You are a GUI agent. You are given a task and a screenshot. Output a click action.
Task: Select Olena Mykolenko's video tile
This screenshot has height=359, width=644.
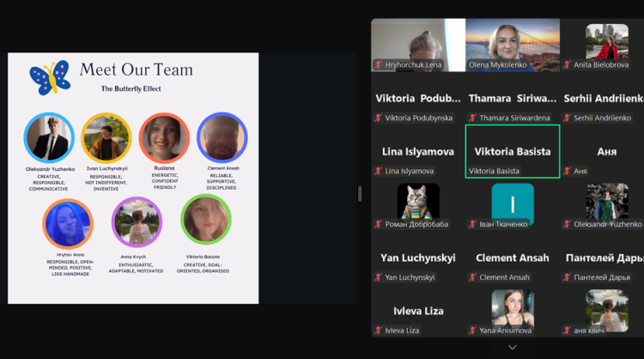[512, 45]
